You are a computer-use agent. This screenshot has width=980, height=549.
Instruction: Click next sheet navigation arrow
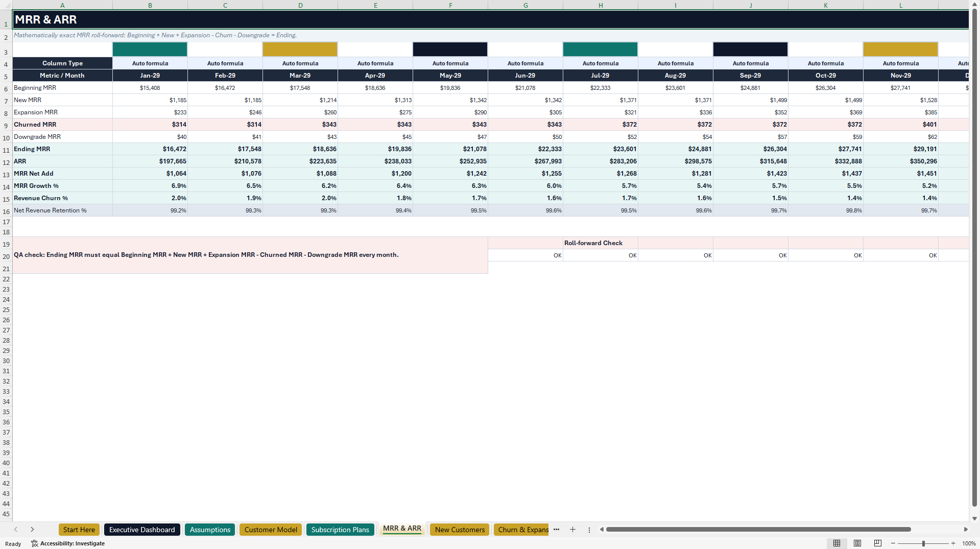[32, 530]
